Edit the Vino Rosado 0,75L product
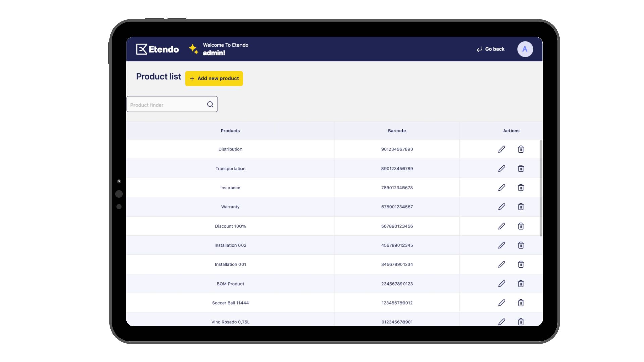Image resolution: width=644 pixels, height=362 pixels. (502, 322)
